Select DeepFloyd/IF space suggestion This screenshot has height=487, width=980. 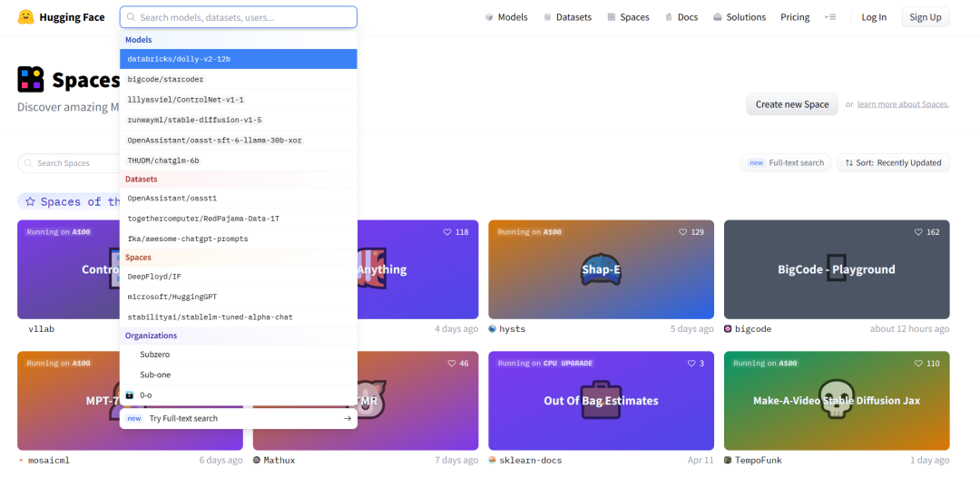(x=238, y=276)
